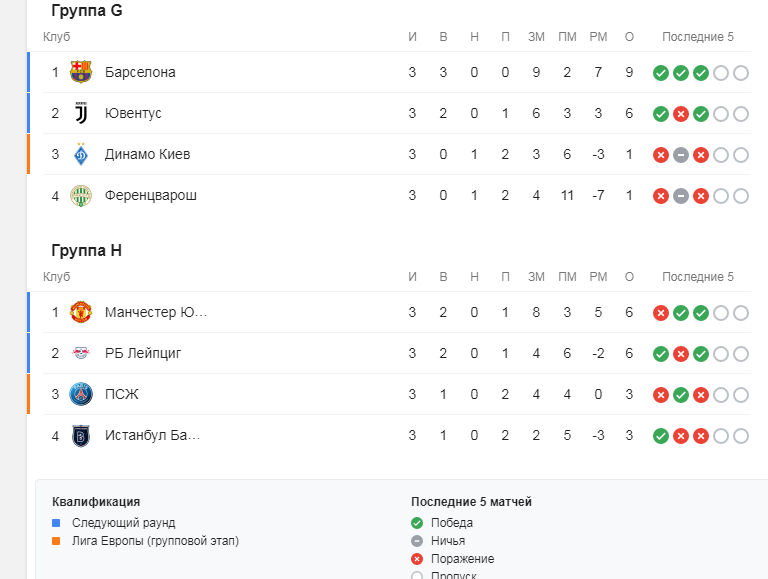Click the RB Leipzig club logo

pyautogui.click(x=81, y=353)
